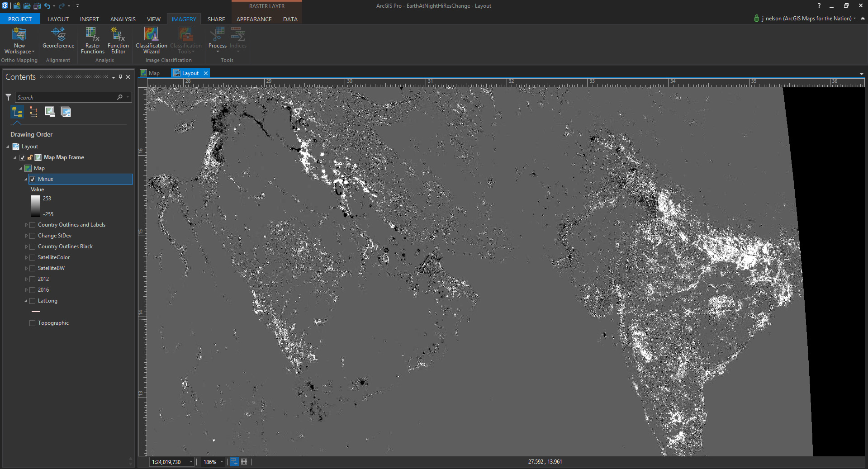Switch to the APPEARANCE ribbon tab
The image size is (868, 469).
click(x=254, y=19)
